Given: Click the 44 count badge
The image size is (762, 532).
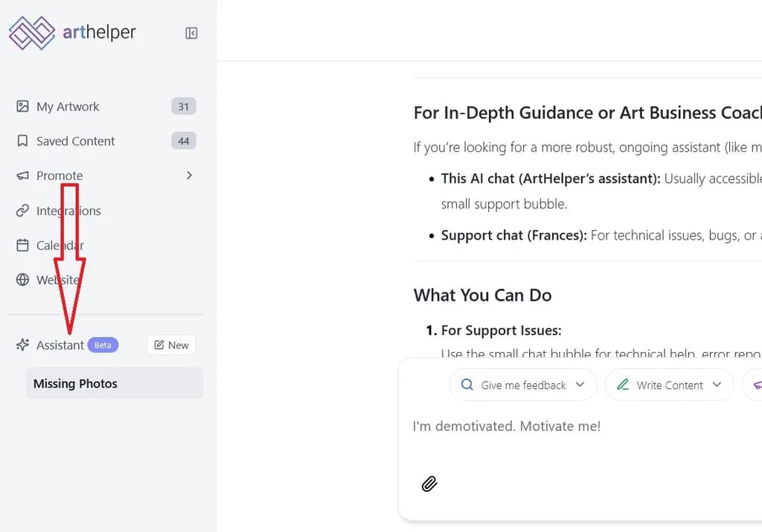Looking at the screenshot, I should [183, 141].
